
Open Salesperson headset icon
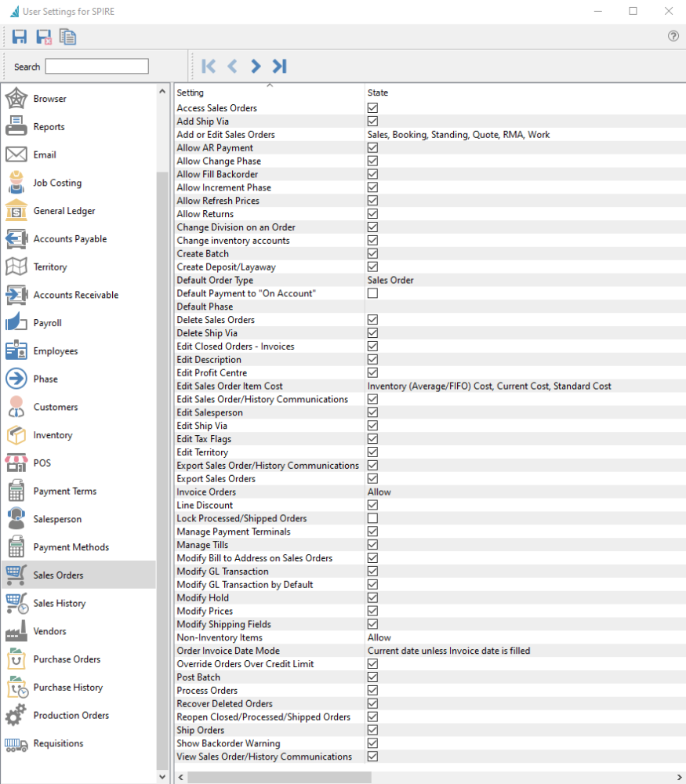(16, 519)
